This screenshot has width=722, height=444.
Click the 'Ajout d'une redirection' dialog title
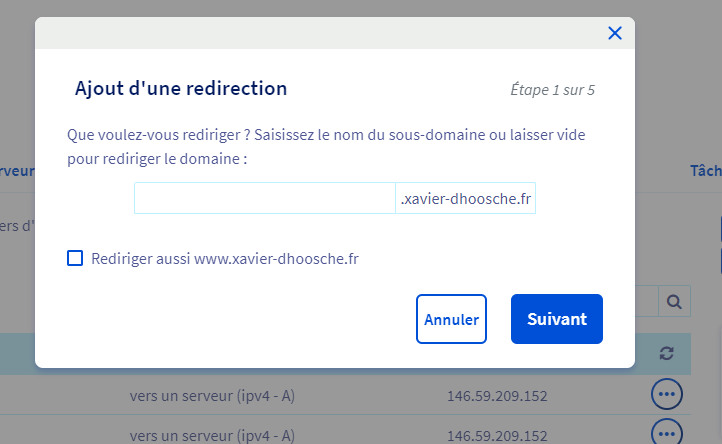181,88
